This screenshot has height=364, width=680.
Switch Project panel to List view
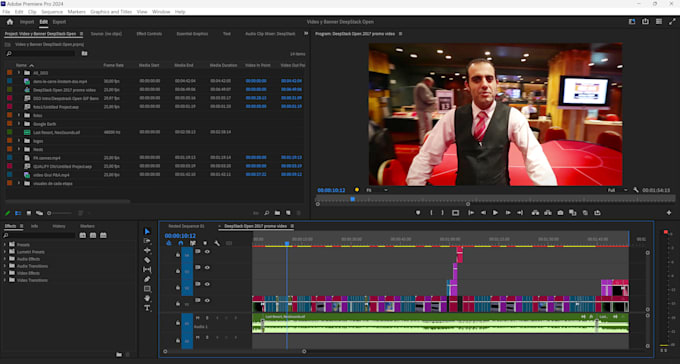coord(18,213)
